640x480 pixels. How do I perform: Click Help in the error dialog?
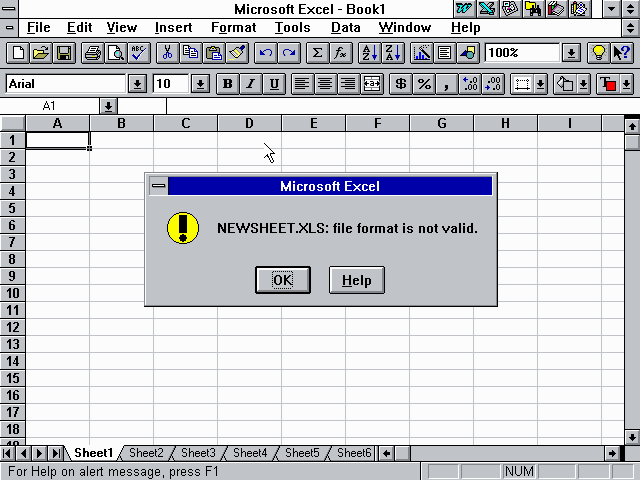pyautogui.click(x=357, y=280)
